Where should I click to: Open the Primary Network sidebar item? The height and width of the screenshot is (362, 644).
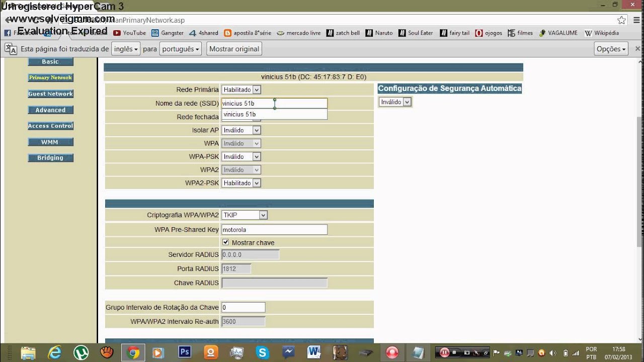[50, 78]
